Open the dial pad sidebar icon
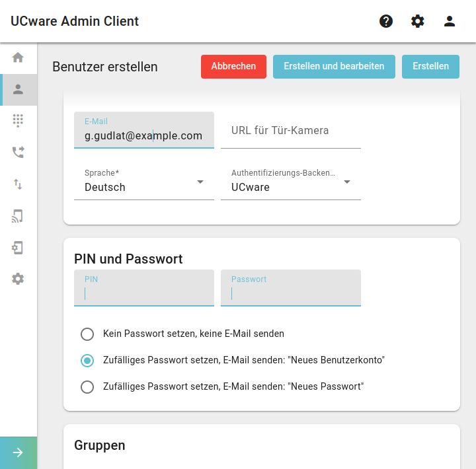Viewport: 476px width, 469px height. (x=18, y=120)
